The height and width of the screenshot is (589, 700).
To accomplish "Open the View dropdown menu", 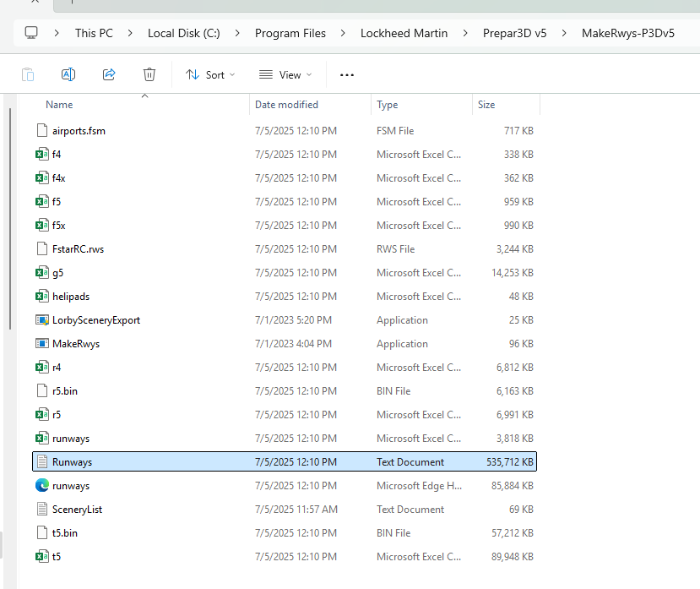I will (285, 74).
